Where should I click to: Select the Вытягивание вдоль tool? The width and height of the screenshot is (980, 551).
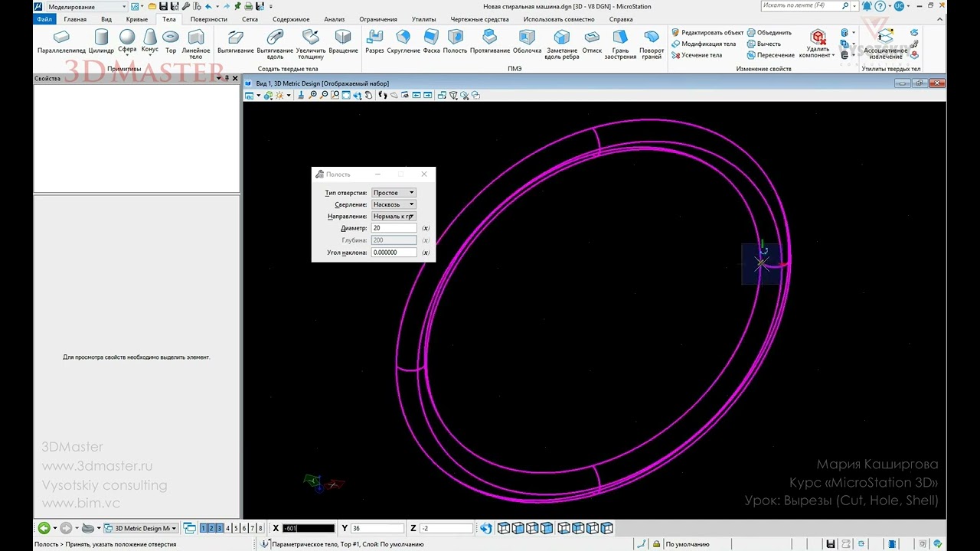(275, 44)
